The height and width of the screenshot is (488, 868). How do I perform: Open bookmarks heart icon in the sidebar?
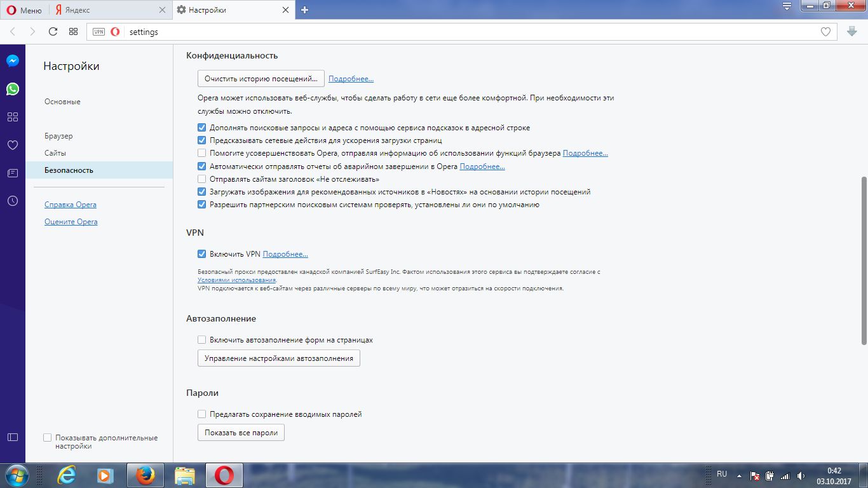13,145
